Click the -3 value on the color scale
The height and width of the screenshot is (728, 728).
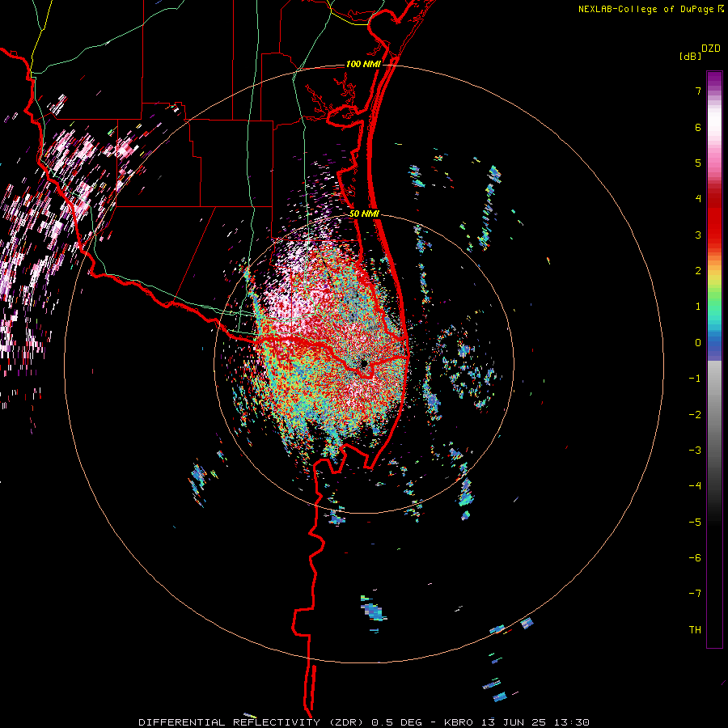695,451
